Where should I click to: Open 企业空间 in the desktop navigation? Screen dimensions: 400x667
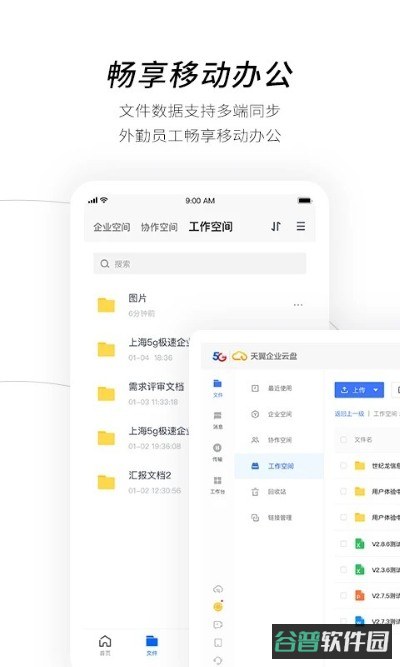[x=279, y=414]
